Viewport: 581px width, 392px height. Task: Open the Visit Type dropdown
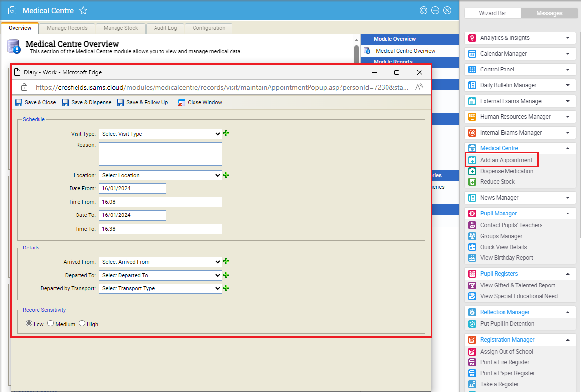[160, 134]
